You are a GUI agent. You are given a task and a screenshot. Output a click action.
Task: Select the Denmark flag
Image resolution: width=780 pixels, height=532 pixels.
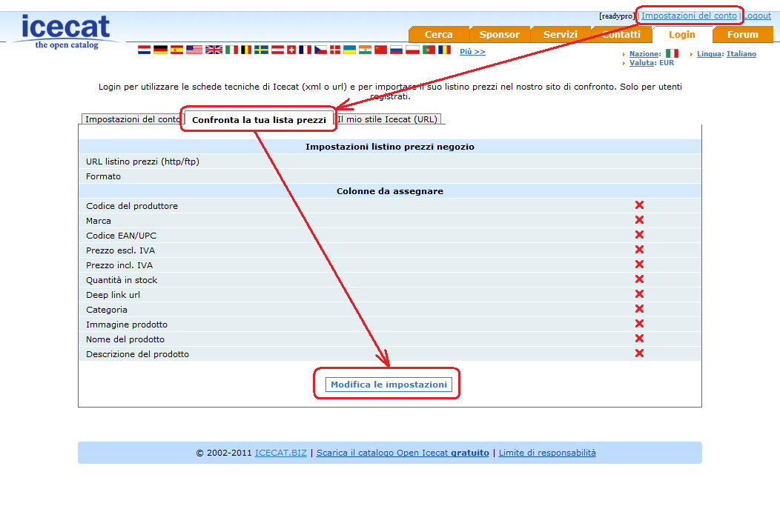335,50
